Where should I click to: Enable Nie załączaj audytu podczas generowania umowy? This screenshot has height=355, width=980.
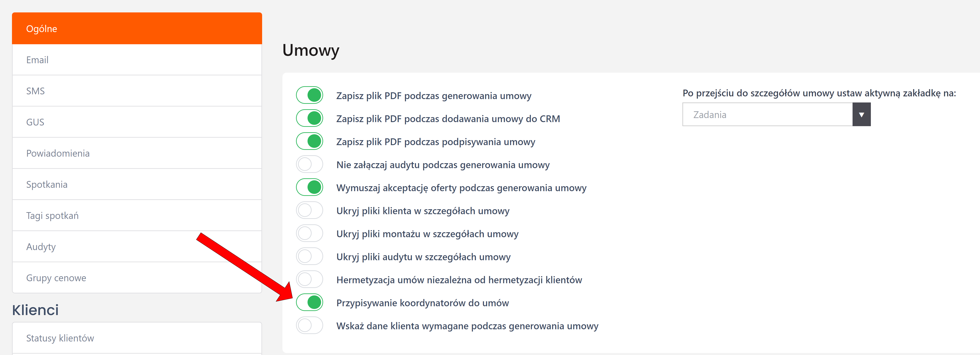[309, 165]
